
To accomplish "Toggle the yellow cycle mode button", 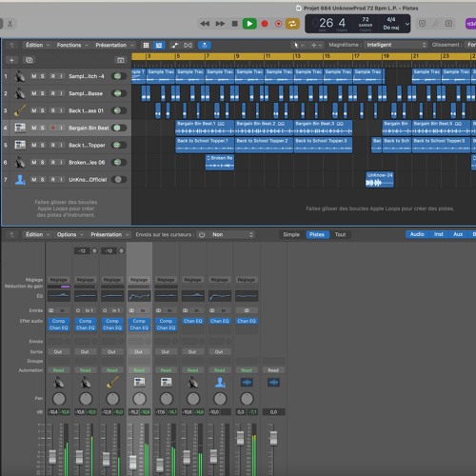I will [x=292, y=24].
